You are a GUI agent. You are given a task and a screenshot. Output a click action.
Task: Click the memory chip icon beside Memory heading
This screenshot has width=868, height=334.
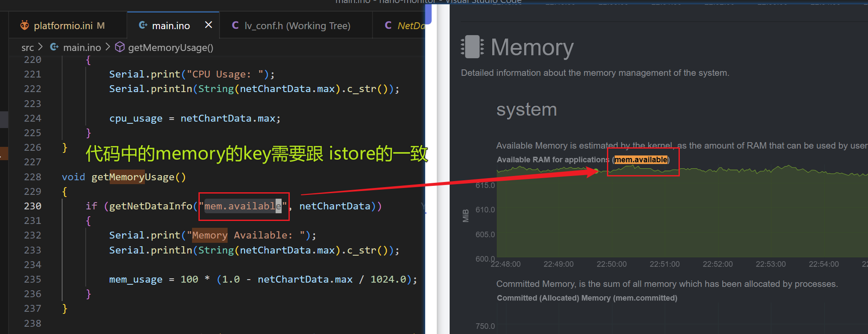[472, 47]
